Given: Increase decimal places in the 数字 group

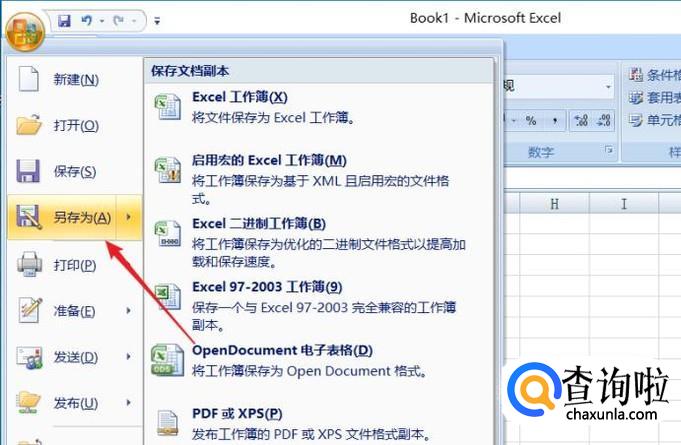Looking at the screenshot, I should click(582, 120).
